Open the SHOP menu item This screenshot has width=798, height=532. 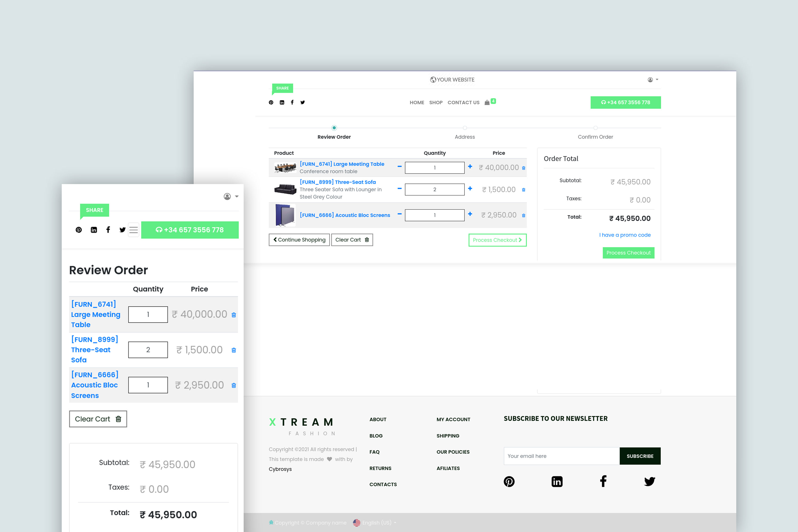coord(436,102)
